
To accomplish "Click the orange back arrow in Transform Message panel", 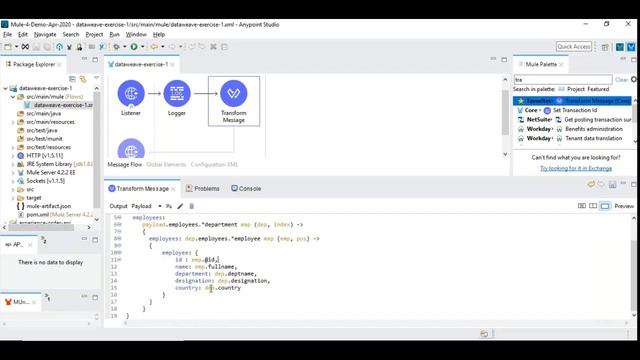I will tap(591, 184).
